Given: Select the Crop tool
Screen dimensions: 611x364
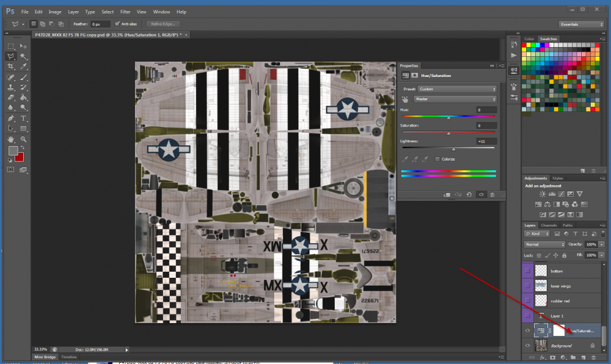Looking at the screenshot, I should coord(11,66).
